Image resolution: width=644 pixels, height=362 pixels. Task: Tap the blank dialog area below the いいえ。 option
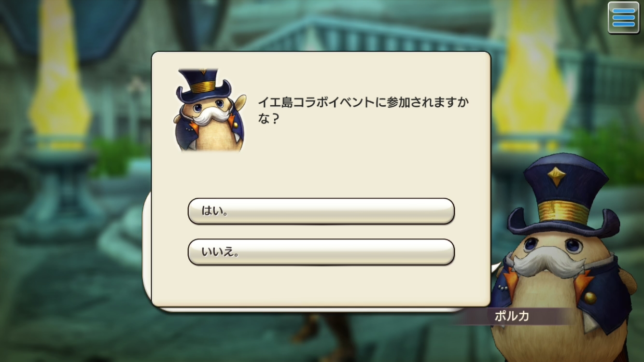coord(321,285)
